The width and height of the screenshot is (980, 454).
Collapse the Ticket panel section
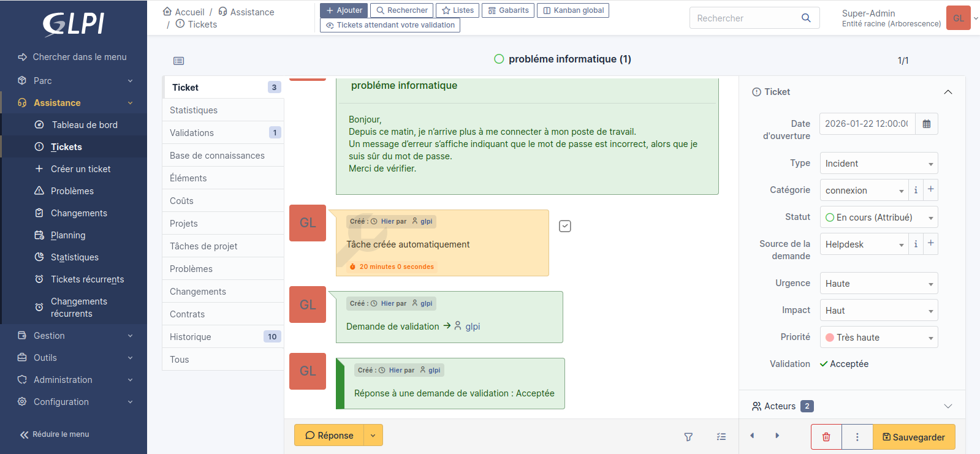point(948,92)
